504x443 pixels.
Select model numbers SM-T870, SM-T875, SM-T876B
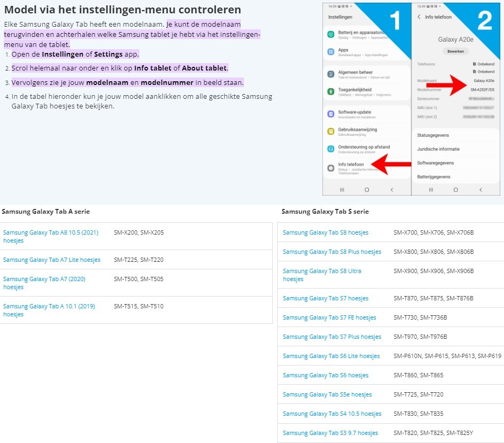pos(434,298)
